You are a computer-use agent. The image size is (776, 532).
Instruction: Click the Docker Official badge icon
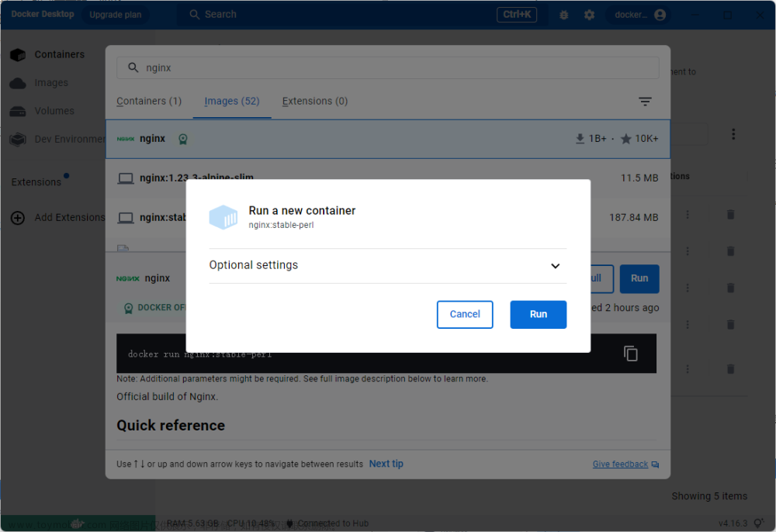pyautogui.click(x=128, y=308)
